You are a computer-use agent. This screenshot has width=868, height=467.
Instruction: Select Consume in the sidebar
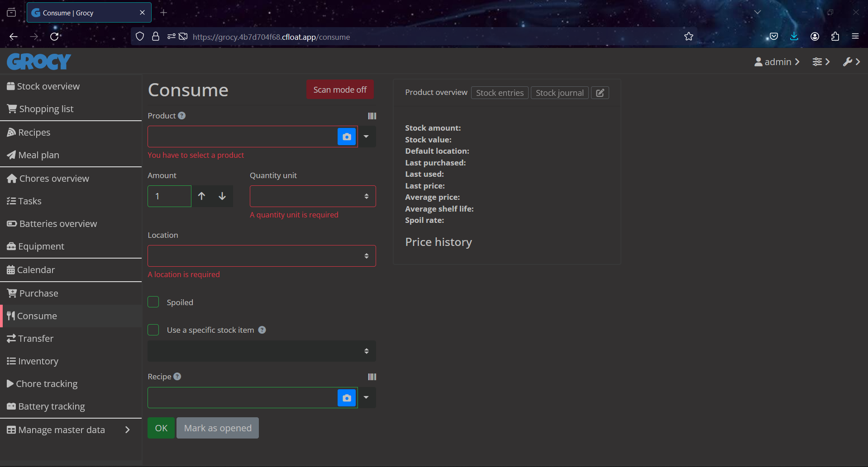[x=71, y=316]
